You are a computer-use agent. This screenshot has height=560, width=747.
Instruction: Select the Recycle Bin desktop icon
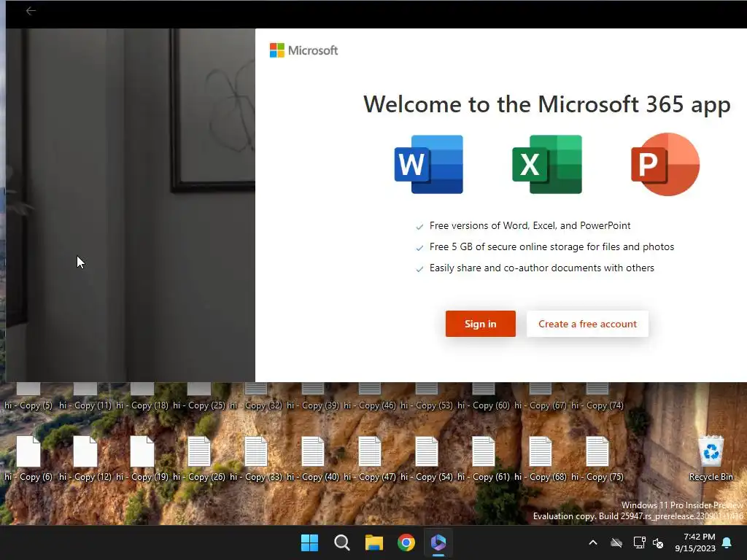coord(711,458)
